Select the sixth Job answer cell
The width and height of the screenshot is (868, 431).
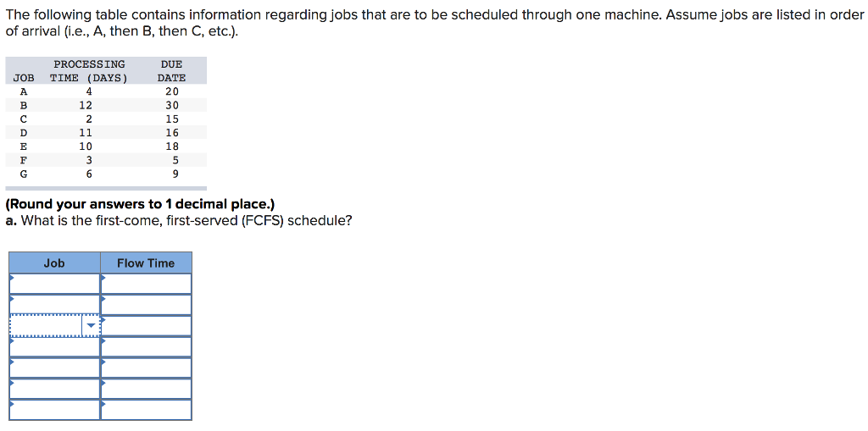pyautogui.click(x=55, y=389)
